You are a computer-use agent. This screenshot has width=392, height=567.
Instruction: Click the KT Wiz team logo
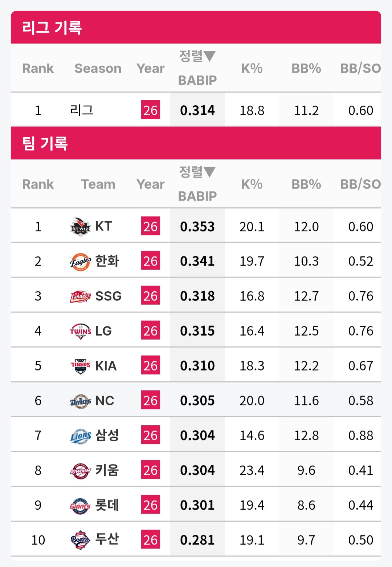tap(80, 227)
